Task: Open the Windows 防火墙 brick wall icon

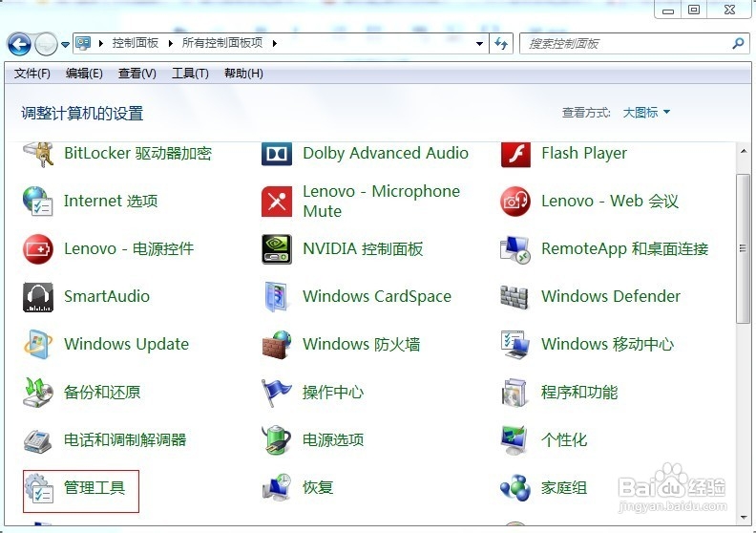Action: pyautogui.click(x=277, y=345)
